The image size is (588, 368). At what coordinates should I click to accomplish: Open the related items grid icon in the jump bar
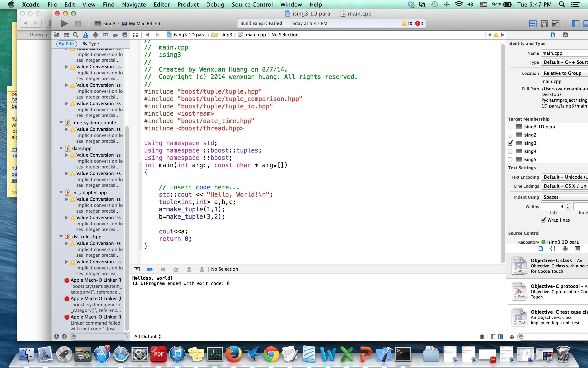(136, 35)
